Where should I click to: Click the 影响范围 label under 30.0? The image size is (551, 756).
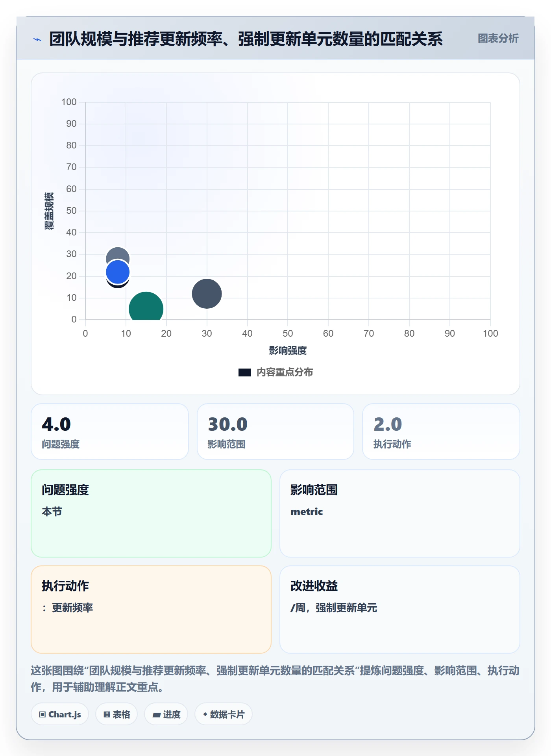226,445
